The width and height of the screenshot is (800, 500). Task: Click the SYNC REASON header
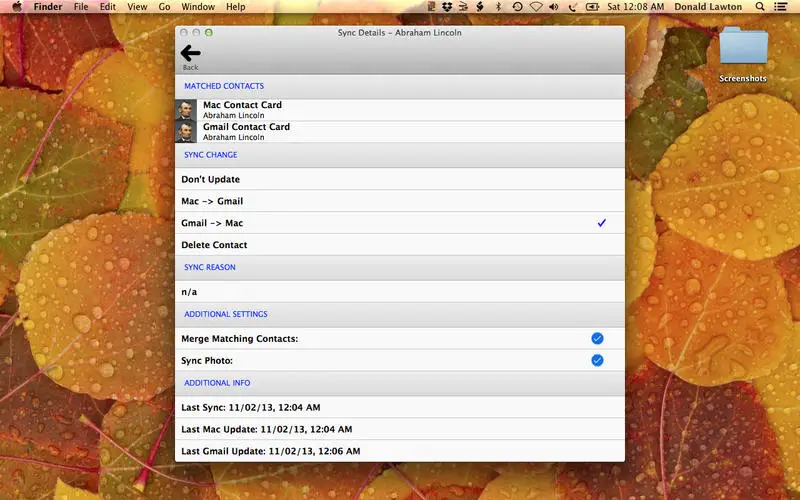point(210,267)
